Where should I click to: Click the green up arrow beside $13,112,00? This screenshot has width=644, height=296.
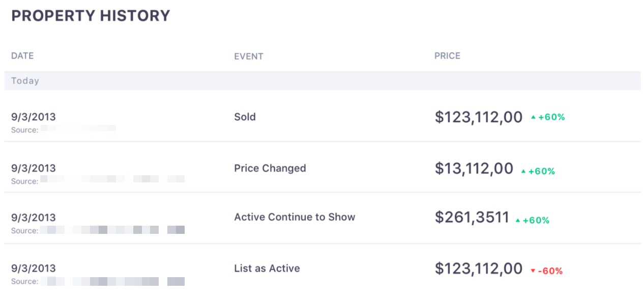(x=523, y=172)
